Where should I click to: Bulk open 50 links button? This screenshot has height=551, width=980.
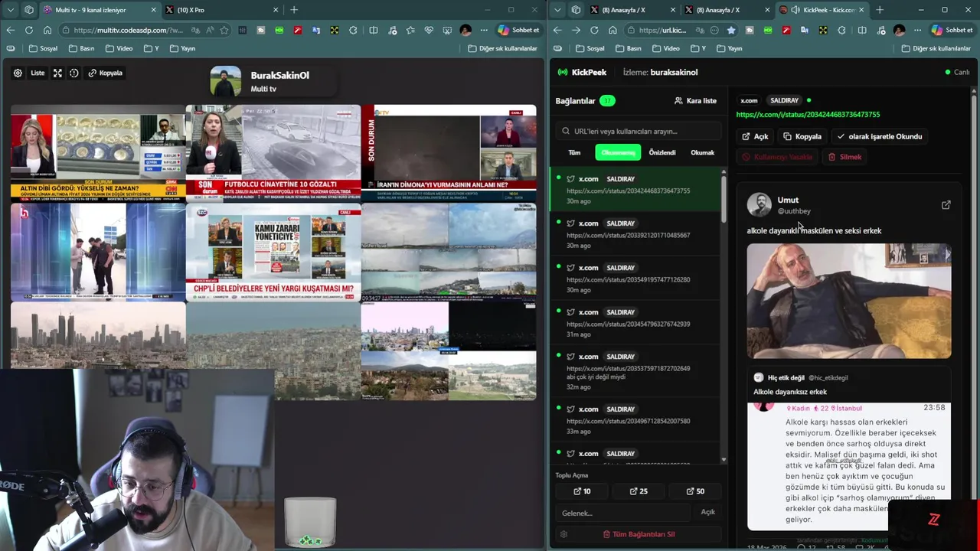pos(695,491)
